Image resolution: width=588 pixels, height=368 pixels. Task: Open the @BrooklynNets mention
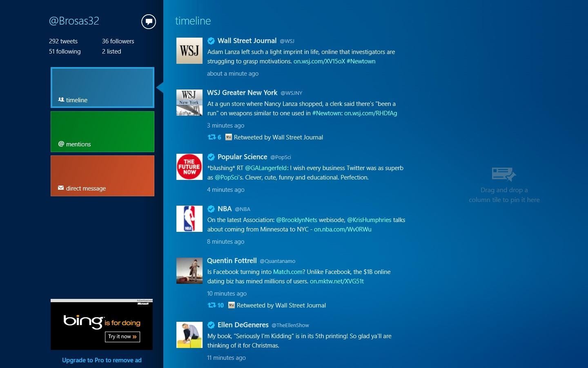pyautogui.click(x=296, y=220)
